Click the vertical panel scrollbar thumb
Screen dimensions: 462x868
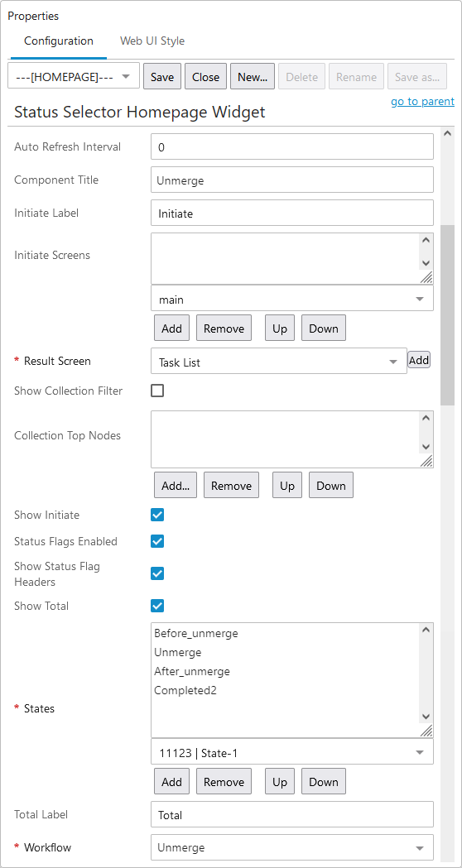448,315
